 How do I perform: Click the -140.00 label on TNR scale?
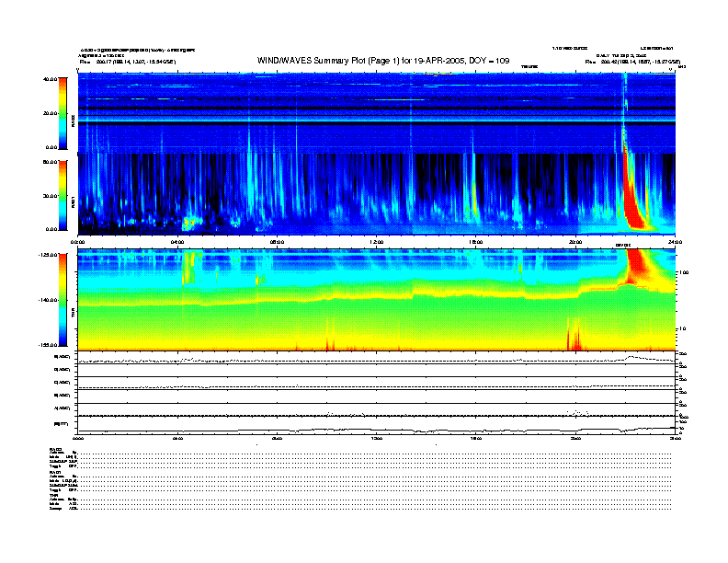(x=48, y=300)
